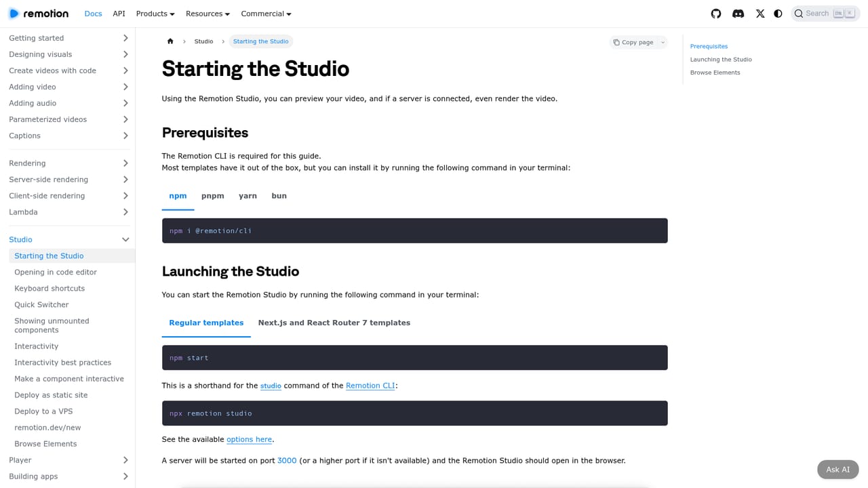
Task: Follow the options here link
Action: point(249,439)
